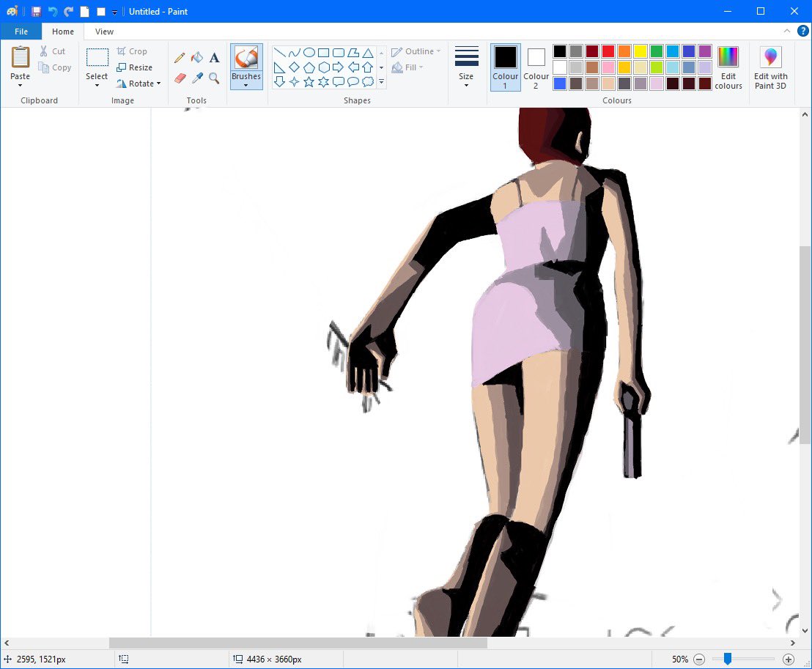Choose the Line shape
812x669 pixels.
[x=280, y=53]
